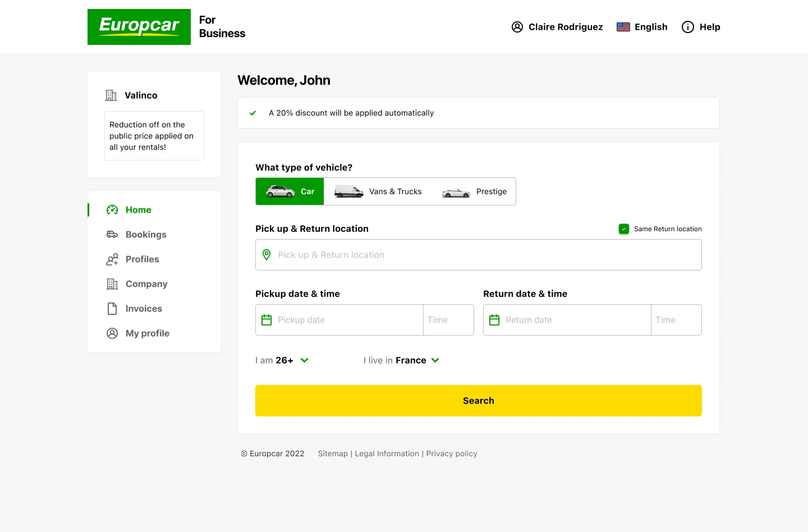Image resolution: width=808 pixels, height=532 pixels.
Task: Click the Pickup date input field
Action: click(x=339, y=320)
